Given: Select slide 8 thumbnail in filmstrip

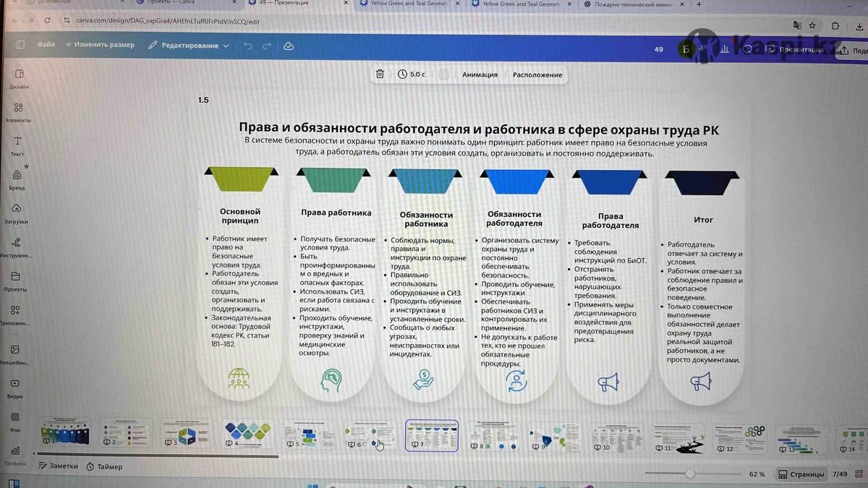Looking at the screenshot, I should [x=492, y=435].
